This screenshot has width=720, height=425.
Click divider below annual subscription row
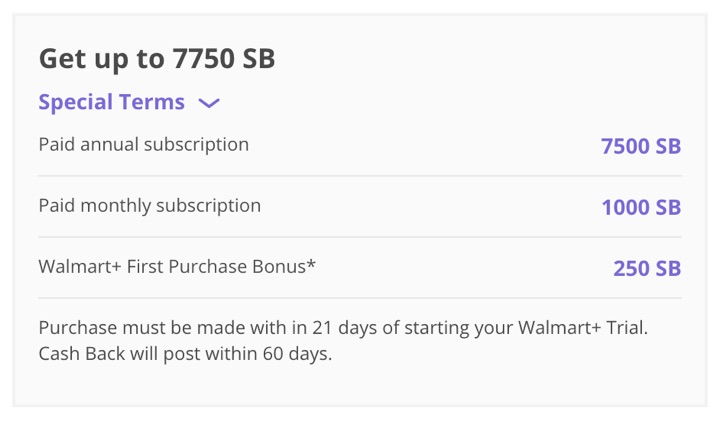[359, 176]
